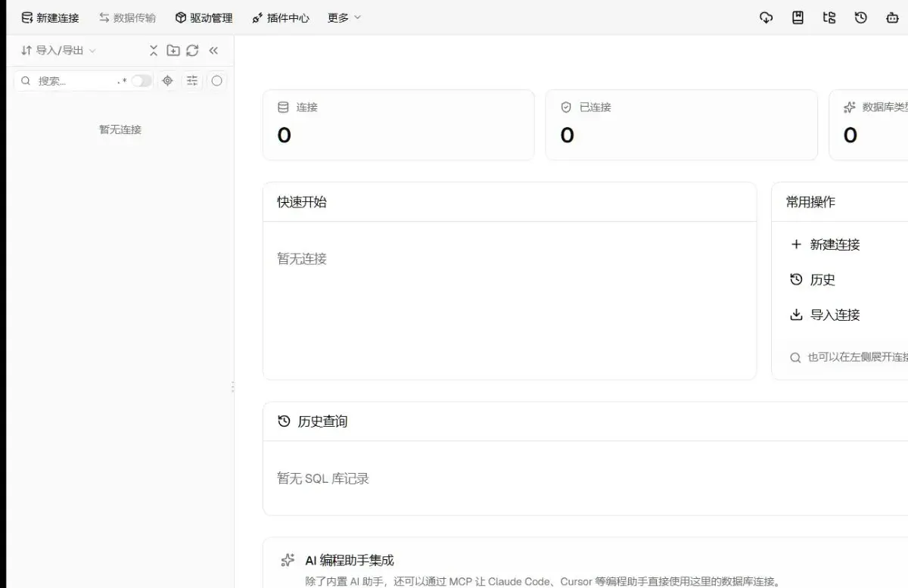This screenshot has width=908, height=588.
Task: Open the AI assistant robot icon
Action: [892, 17]
